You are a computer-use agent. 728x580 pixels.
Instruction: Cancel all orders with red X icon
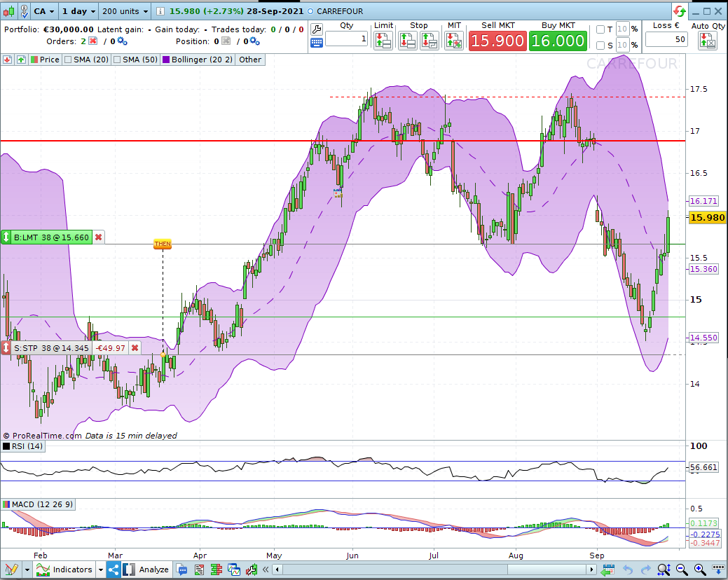pyautogui.click(x=93, y=41)
